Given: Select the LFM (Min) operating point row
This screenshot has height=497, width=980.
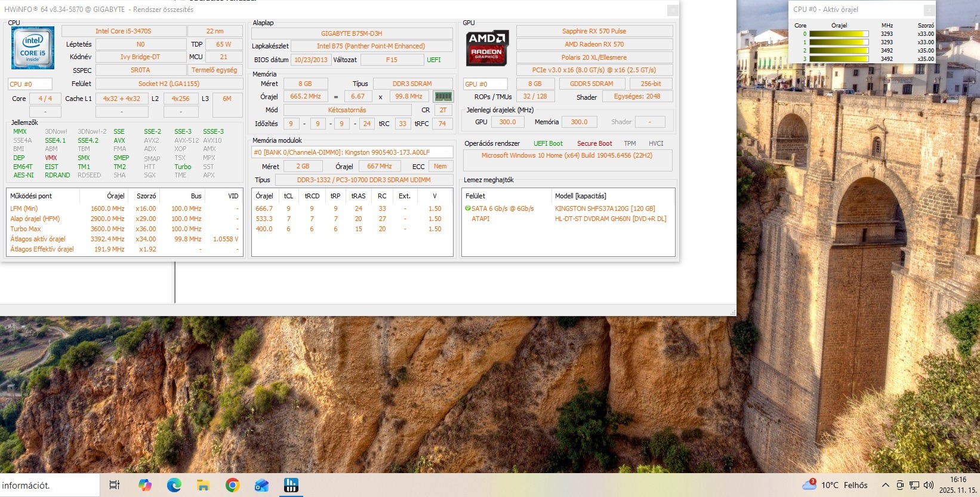Looking at the screenshot, I should 124,208.
